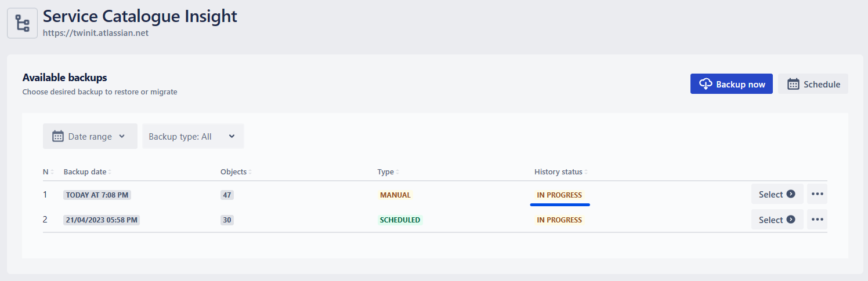Click first row's IN PROGRESS status

pos(559,195)
